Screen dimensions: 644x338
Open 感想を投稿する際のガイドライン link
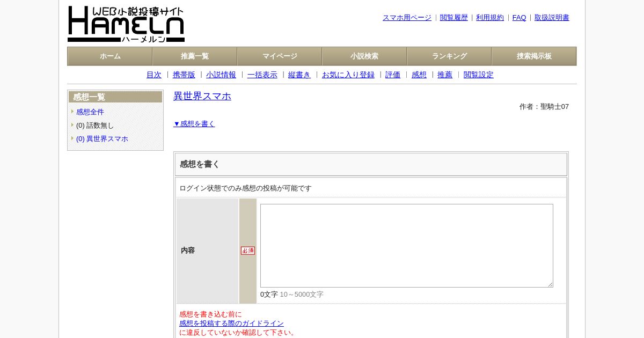[231, 324]
